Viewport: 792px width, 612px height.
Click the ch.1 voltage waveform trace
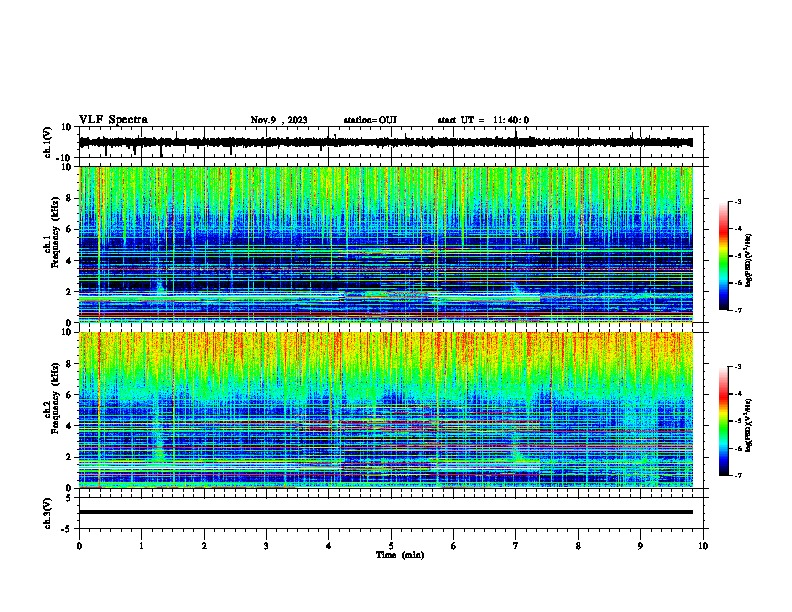386,142
